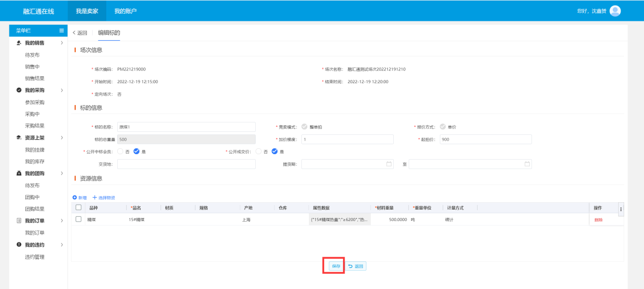This screenshot has width=644, height=289.
Task: Tick the checkbox for the 精煤 row
Action: pos(78,219)
